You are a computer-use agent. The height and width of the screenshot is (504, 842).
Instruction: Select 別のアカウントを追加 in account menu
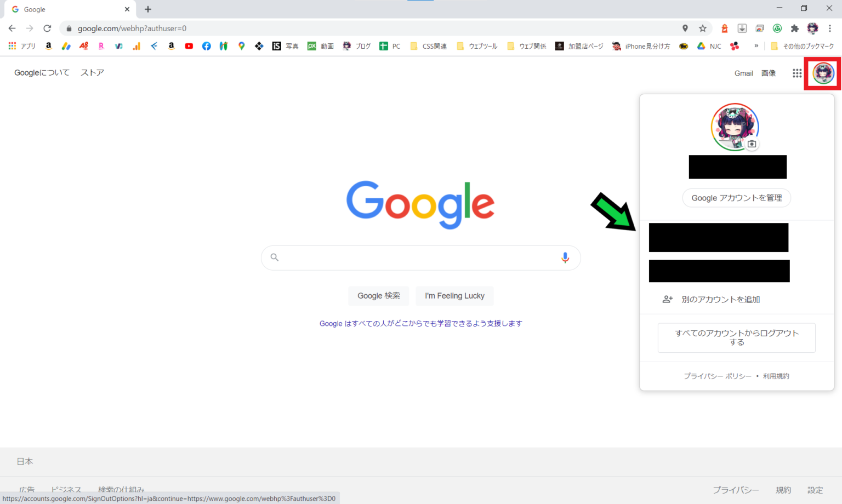click(x=720, y=299)
